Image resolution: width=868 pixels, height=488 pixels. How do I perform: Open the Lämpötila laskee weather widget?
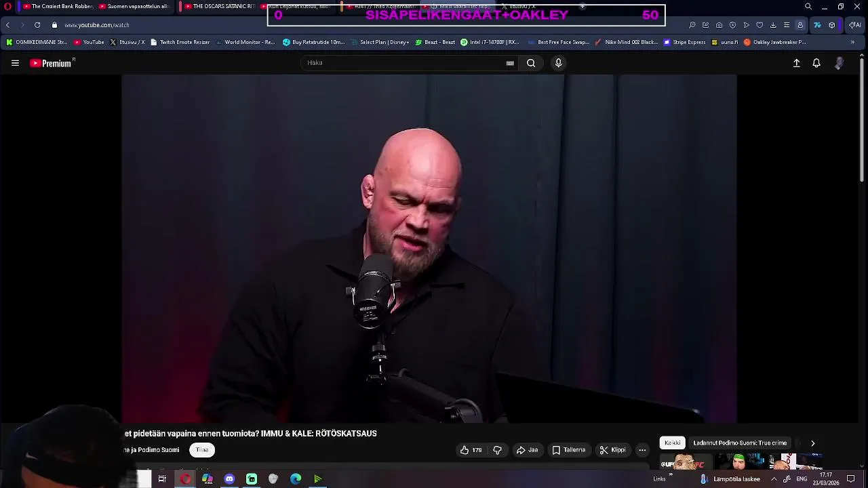point(730,479)
